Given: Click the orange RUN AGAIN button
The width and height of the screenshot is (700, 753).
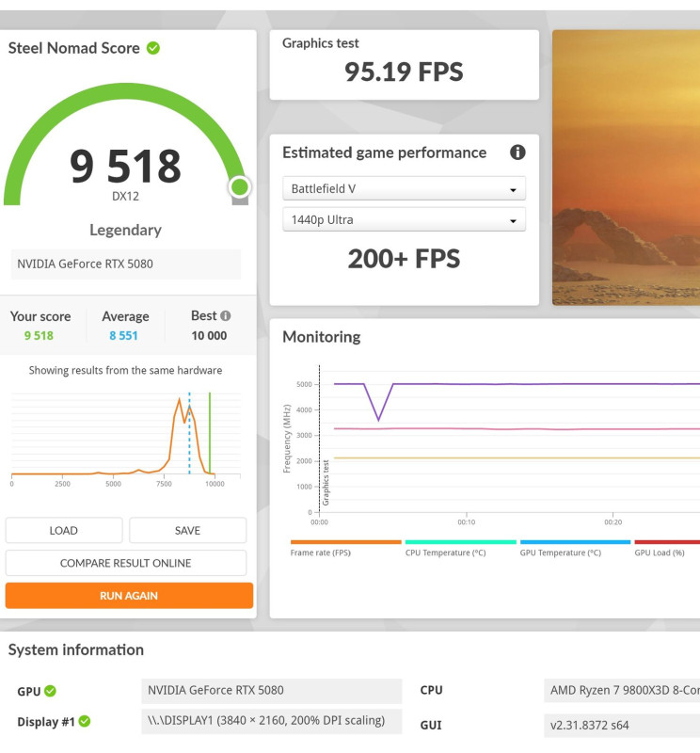Looking at the screenshot, I should pyautogui.click(x=129, y=596).
